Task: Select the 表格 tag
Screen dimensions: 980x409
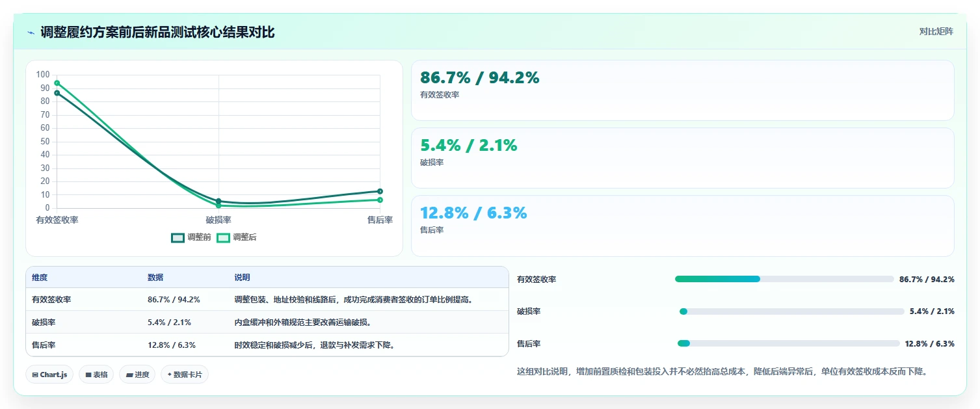Action: (x=96, y=375)
